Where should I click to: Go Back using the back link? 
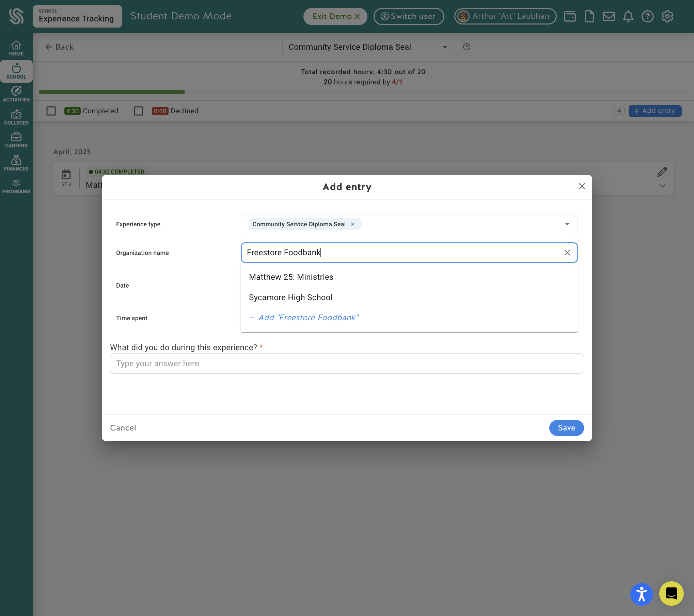[59, 47]
